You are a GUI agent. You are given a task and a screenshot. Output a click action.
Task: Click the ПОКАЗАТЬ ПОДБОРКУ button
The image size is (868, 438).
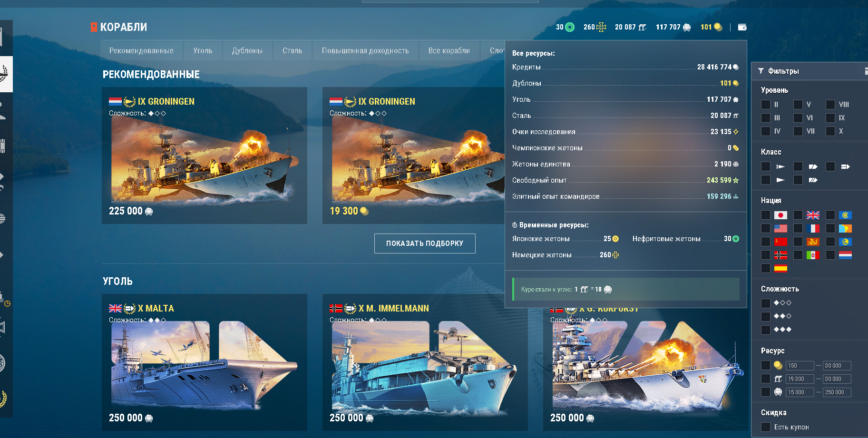pos(425,243)
